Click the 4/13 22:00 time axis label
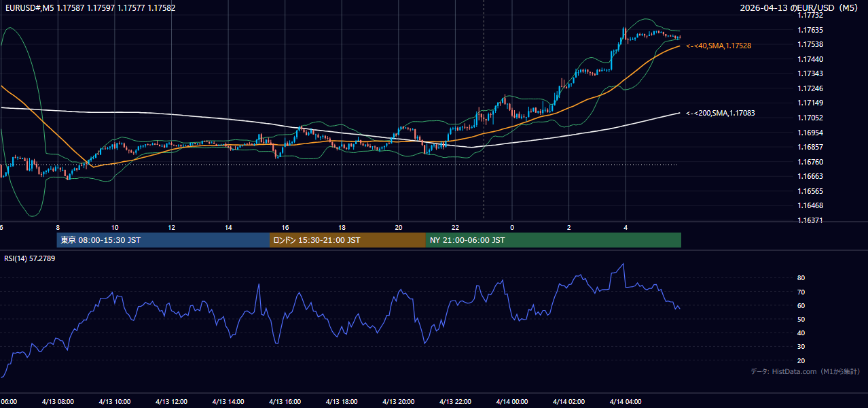 pos(455,402)
